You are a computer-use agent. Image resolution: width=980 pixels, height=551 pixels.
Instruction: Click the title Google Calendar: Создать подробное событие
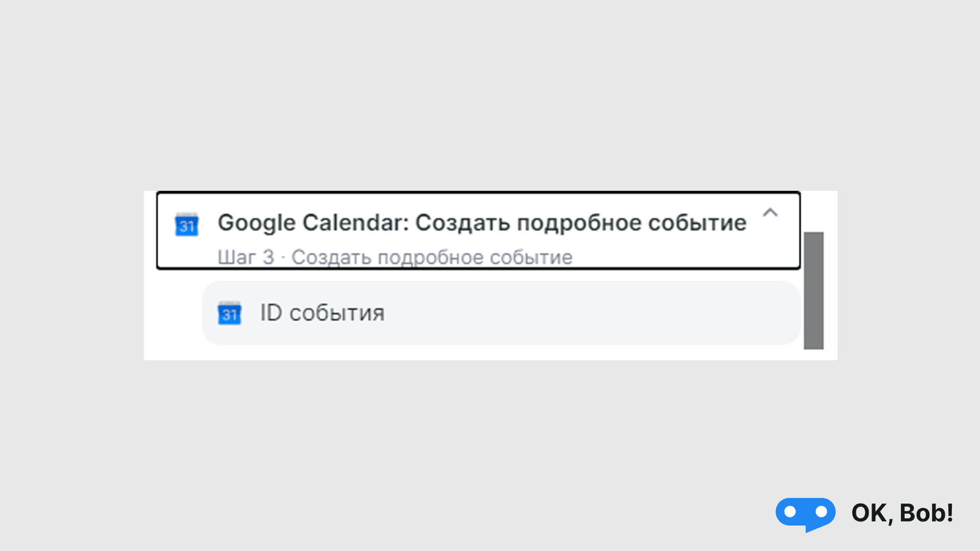[x=482, y=222]
